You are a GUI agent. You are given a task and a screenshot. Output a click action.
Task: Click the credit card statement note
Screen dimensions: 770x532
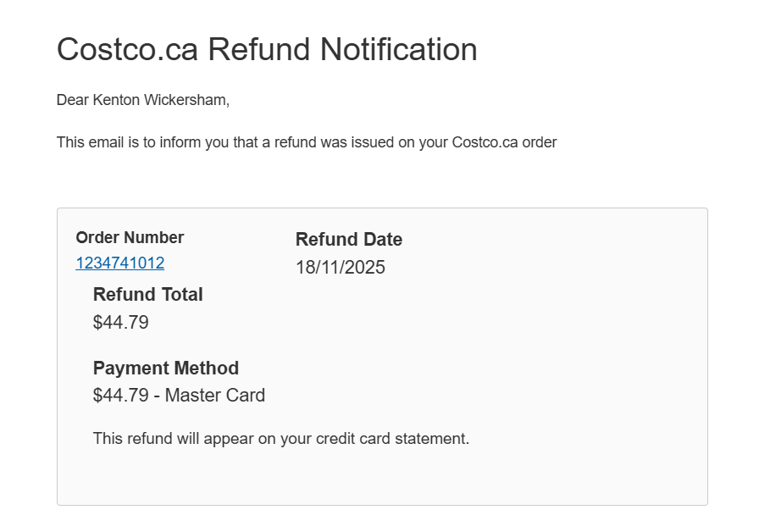[x=280, y=439]
